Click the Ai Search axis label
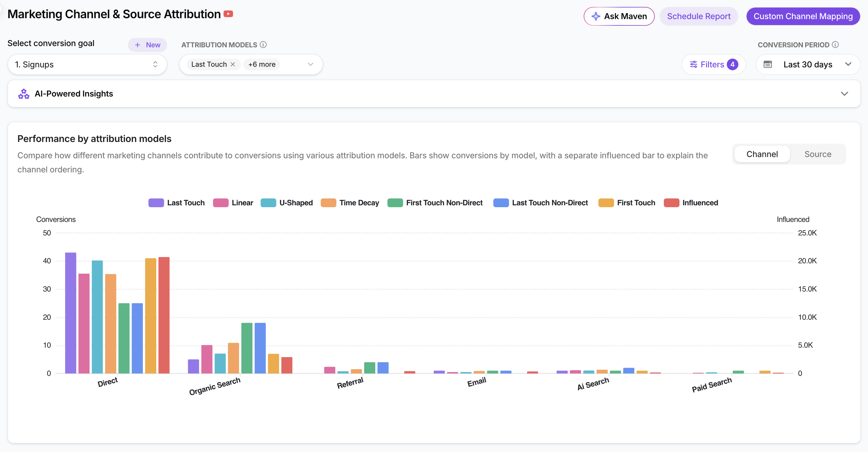This screenshot has width=868, height=452. tap(593, 384)
